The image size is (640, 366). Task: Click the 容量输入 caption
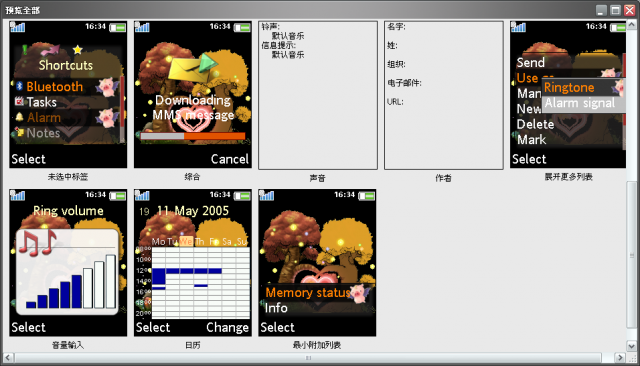point(68,345)
